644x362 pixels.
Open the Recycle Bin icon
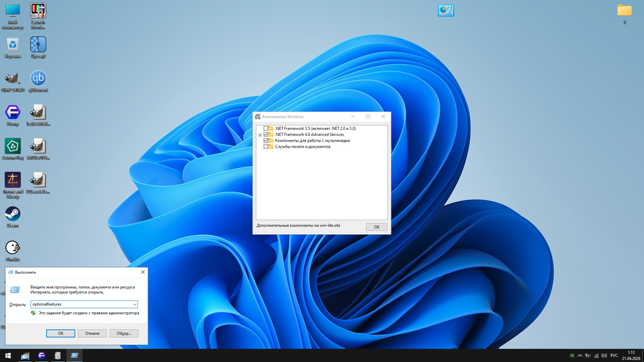tap(12, 45)
